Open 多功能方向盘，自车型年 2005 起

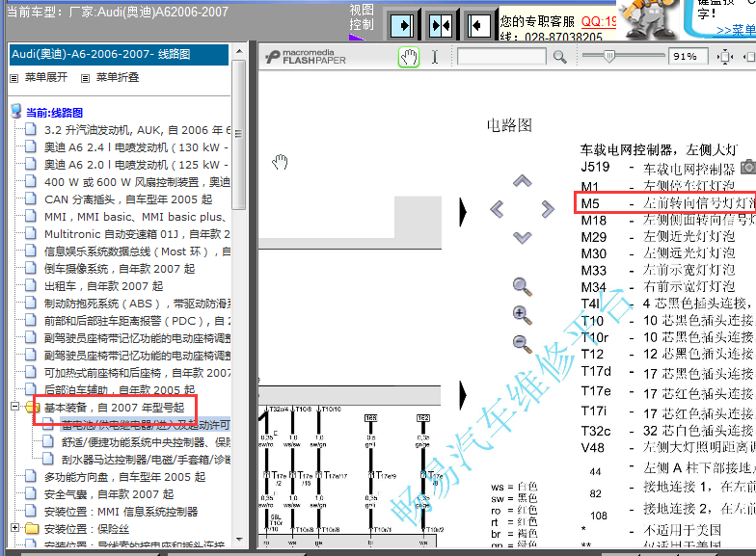[125, 477]
